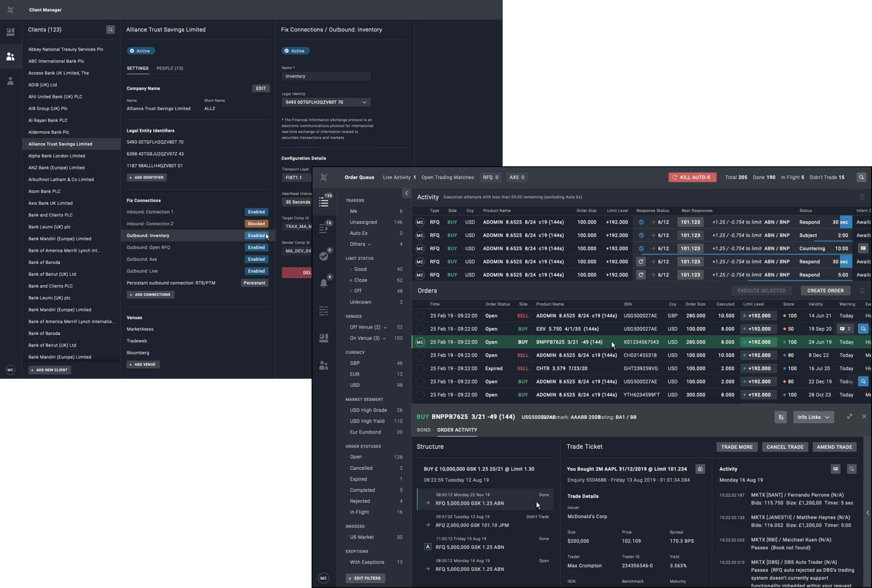Click the green +192.000 limit level on BNPPB7625 row
This screenshot has width=872, height=588.
[x=758, y=342]
